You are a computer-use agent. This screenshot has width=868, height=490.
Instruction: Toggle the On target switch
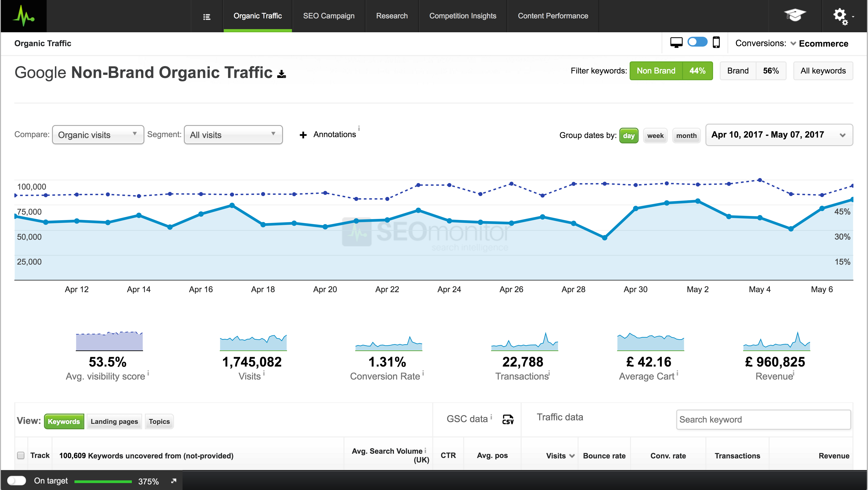[x=17, y=481]
